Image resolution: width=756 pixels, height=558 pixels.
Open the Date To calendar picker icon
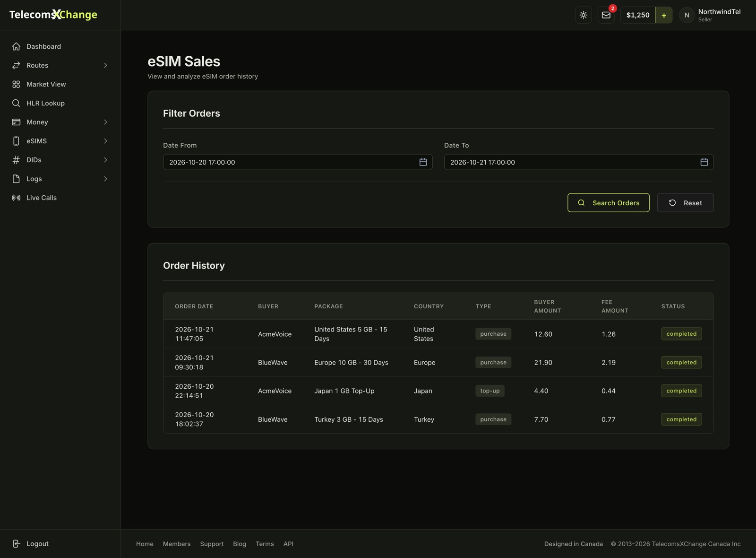point(704,162)
